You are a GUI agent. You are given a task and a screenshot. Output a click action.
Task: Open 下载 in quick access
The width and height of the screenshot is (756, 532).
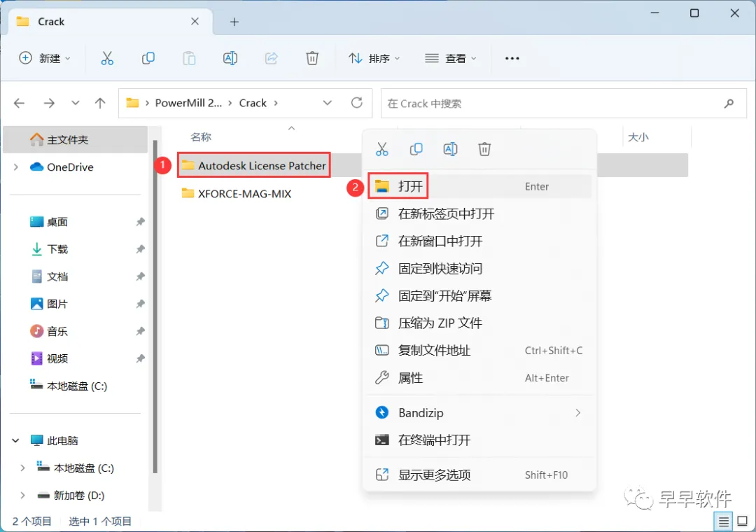(48, 249)
